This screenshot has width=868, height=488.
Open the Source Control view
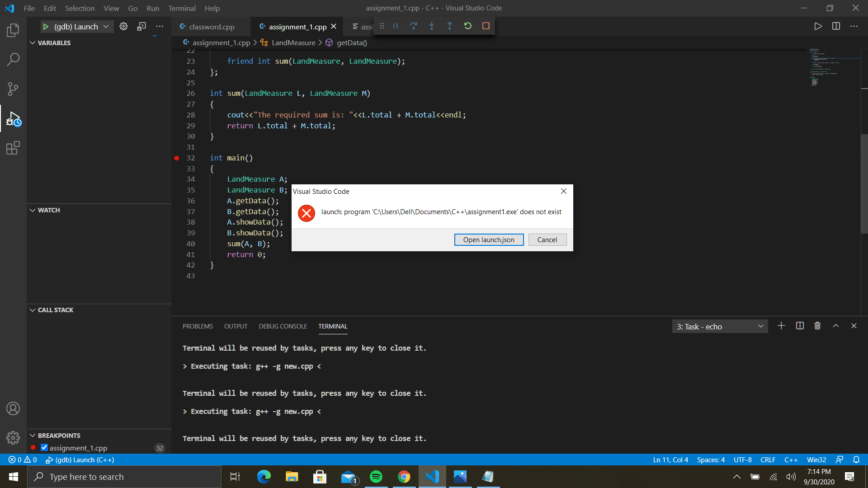[13, 89]
